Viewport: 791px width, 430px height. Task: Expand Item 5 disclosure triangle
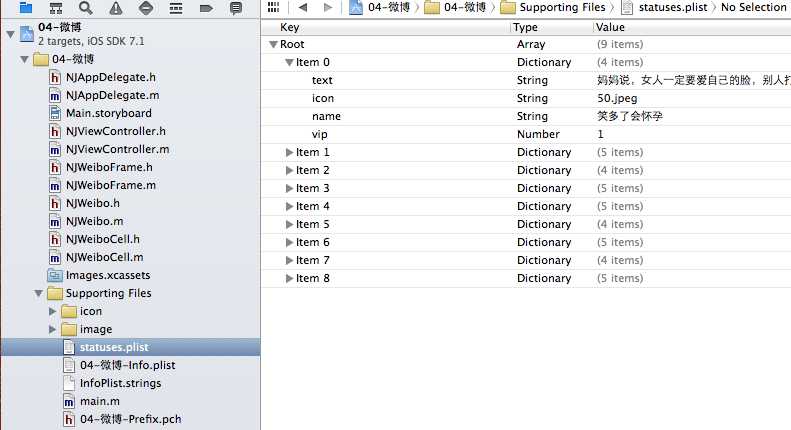(289, 225)
